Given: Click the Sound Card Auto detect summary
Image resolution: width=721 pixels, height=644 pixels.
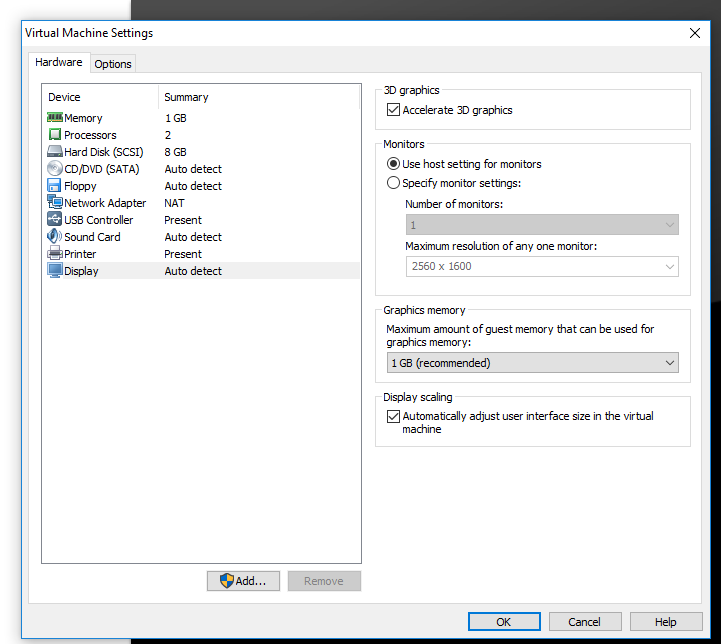Looking at the screenshot, I should coord(193,237).
